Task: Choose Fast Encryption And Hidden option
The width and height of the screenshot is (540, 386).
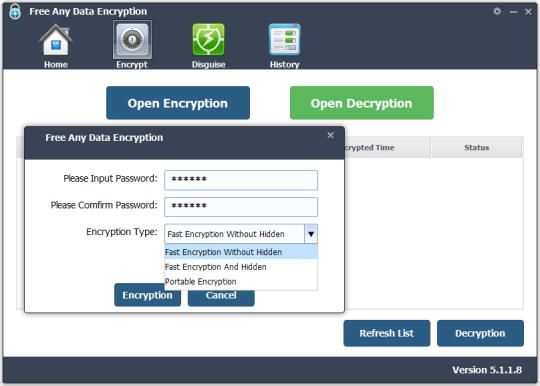Action: click(x=241, y=267)
